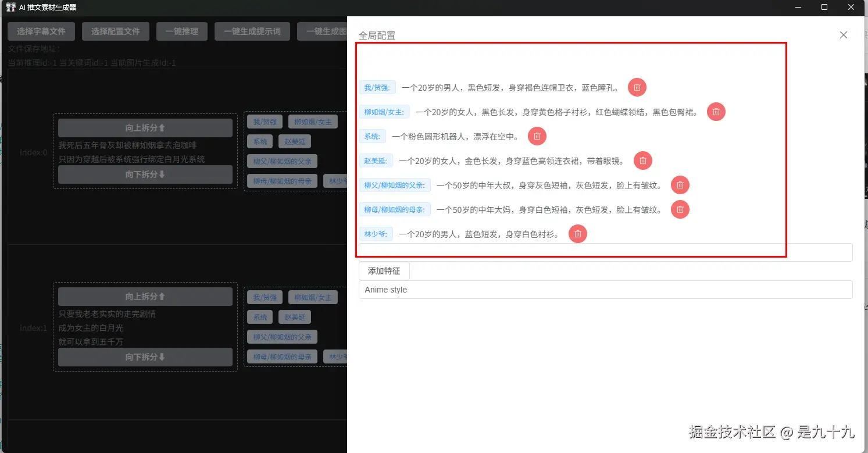The width and height of the screenshot is (868, 453).
Task: Click subtitle line 我死后五年骨灰却被柳如烟拿去泡咖啡
Action: click(128, 145)
